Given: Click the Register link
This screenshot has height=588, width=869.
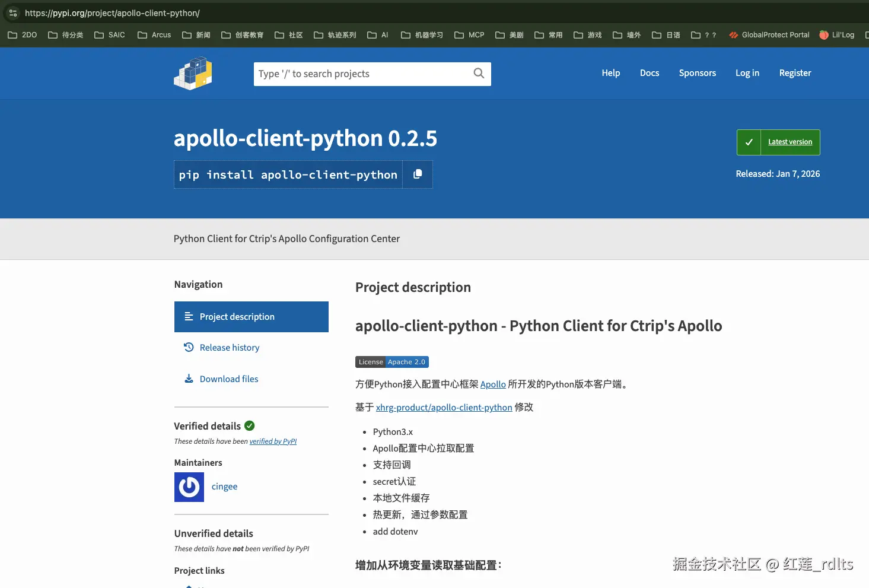Looking at the screenshot, I should (795, 73).
